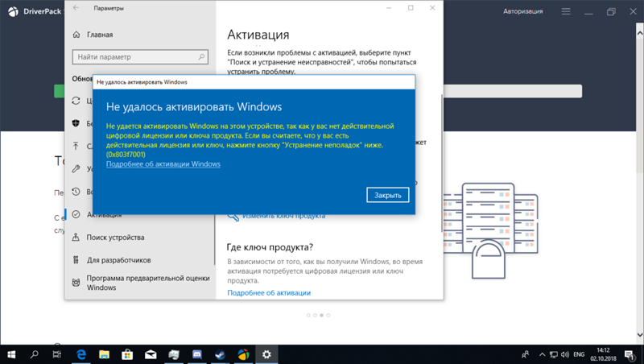The height and width of the screenshot is (364, 644).
Task: Click the Windows Update refresh icon in sidebar
Action: [76, 101]
